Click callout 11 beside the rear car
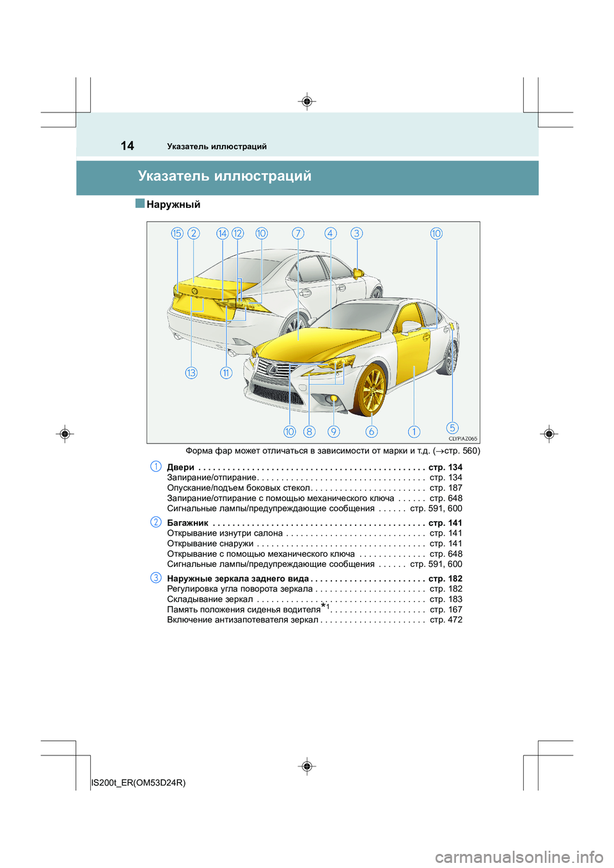The image size is (614, 868). 226,373
